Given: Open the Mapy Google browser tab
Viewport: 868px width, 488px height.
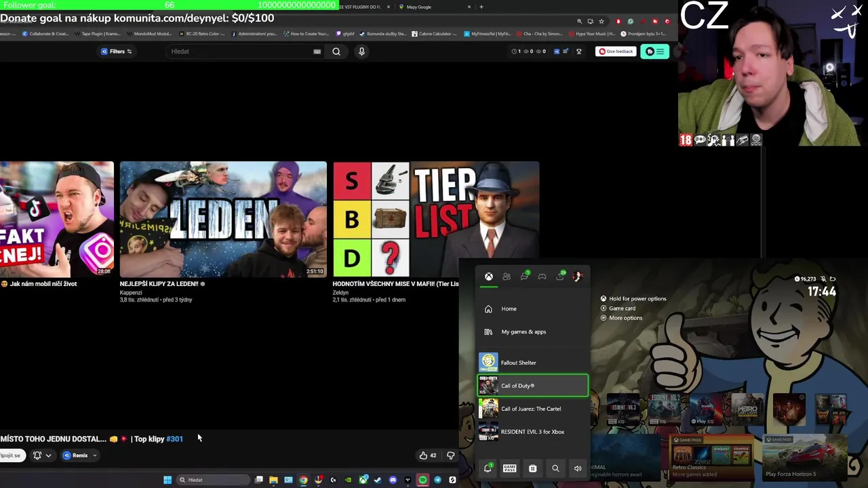Looking at the screenshot, I should point(434,7).
